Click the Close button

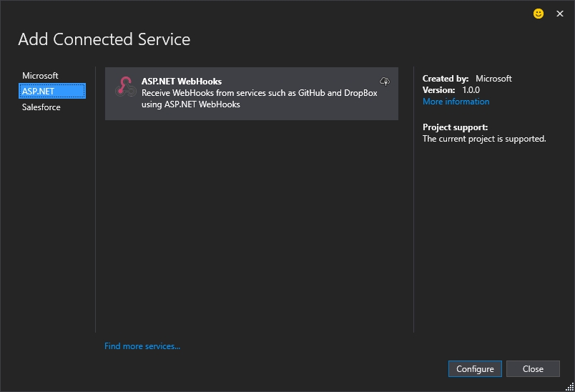click(x=533, y=369)
